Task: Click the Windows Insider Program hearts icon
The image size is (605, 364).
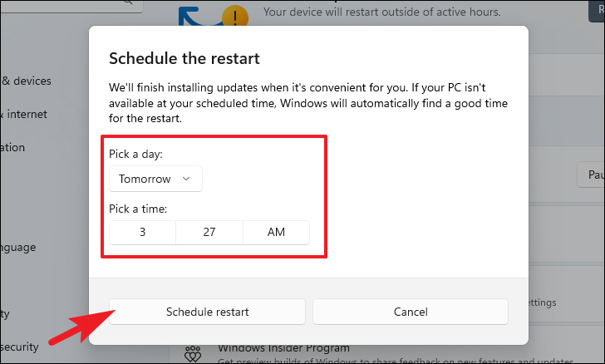Action: click(x=193, y=353)
